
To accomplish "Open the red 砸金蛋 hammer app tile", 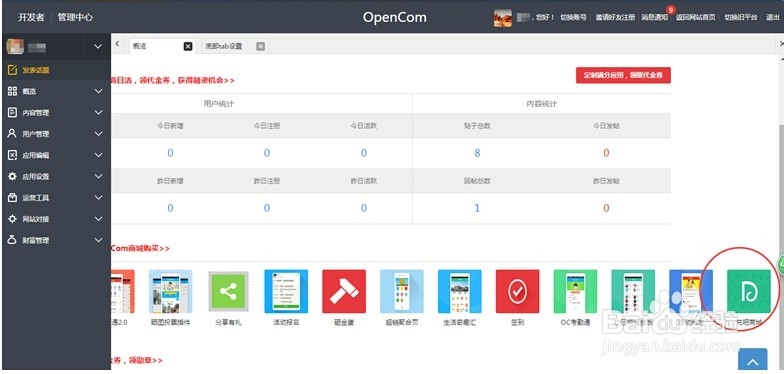I will coord(344,292).
